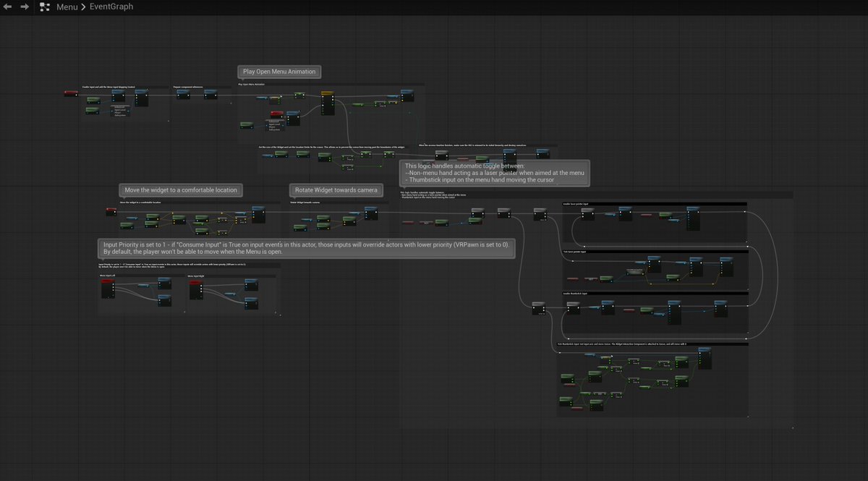
Task: Click the back navigation arrow
Action: 9,7
